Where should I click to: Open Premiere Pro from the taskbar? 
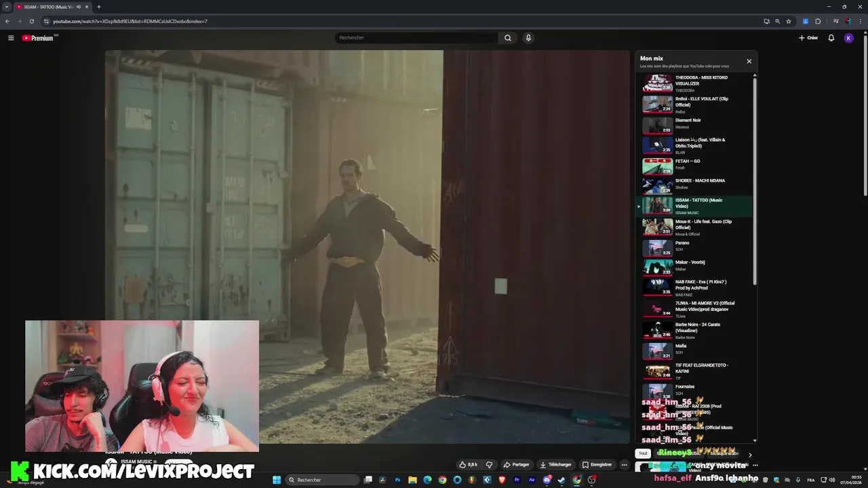pyautogui.click(x=517, y=480)
